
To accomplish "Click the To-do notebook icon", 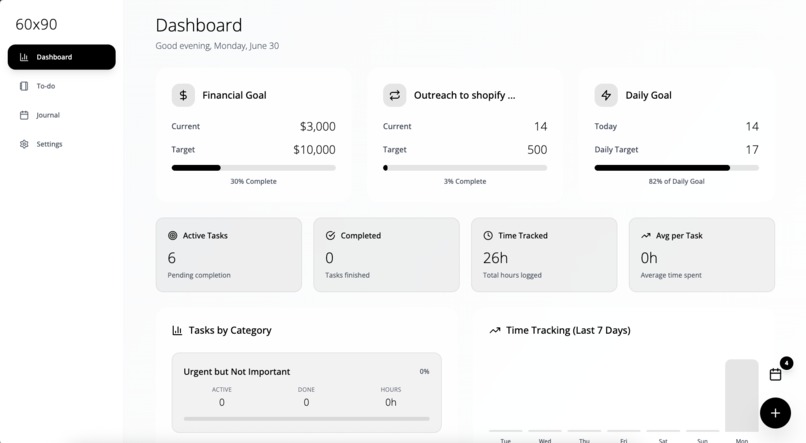I will (24, 86).
